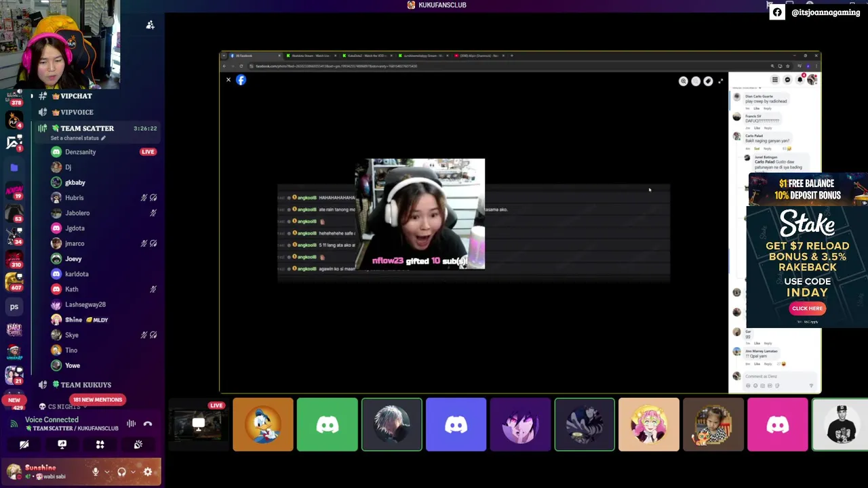Open the blue folder in server list

tap(14, 167)
